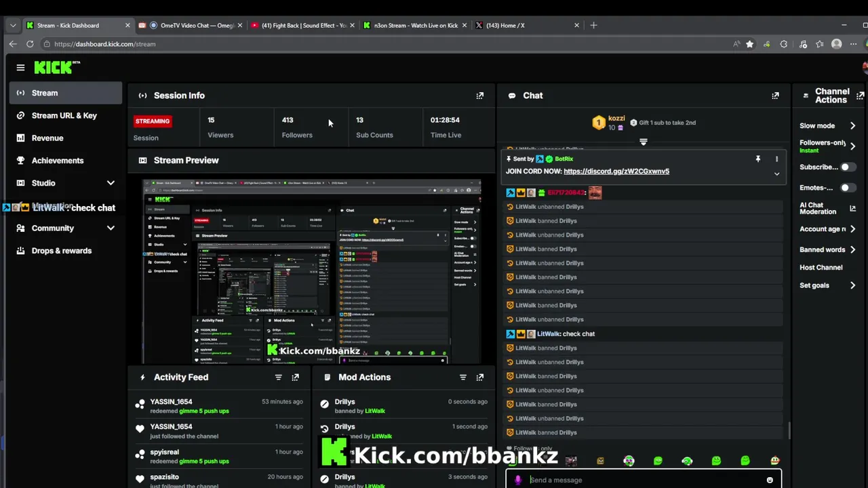Viewport: 868px width, 488px height.
Task: Click the browser address bar URL
Action: (x=104, y=44)
